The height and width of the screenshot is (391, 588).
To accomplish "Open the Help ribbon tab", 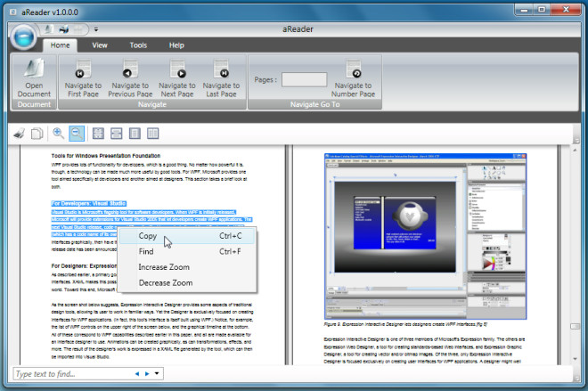I will [176, 45].
